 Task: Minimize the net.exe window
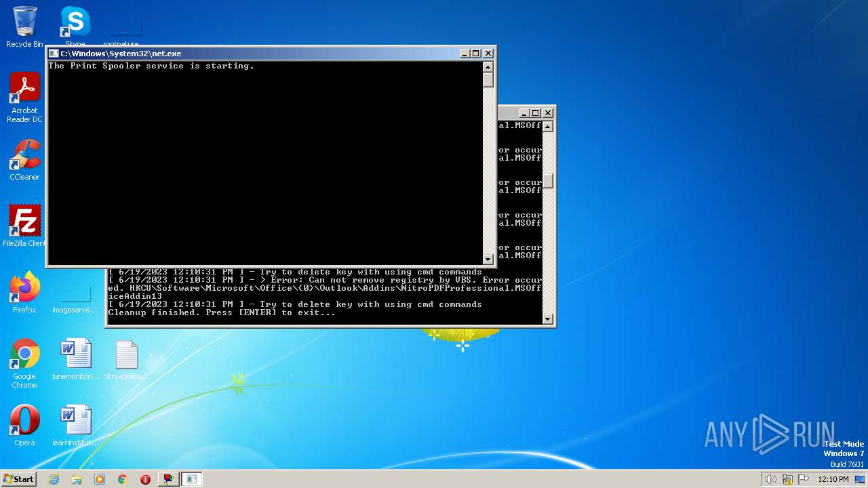tap(465, 54)
